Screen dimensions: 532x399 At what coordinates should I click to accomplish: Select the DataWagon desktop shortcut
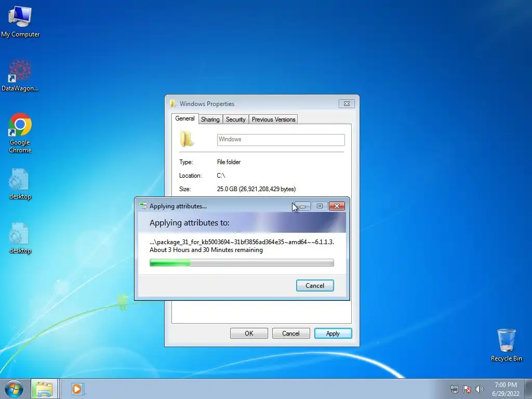[x=20, y=76]
